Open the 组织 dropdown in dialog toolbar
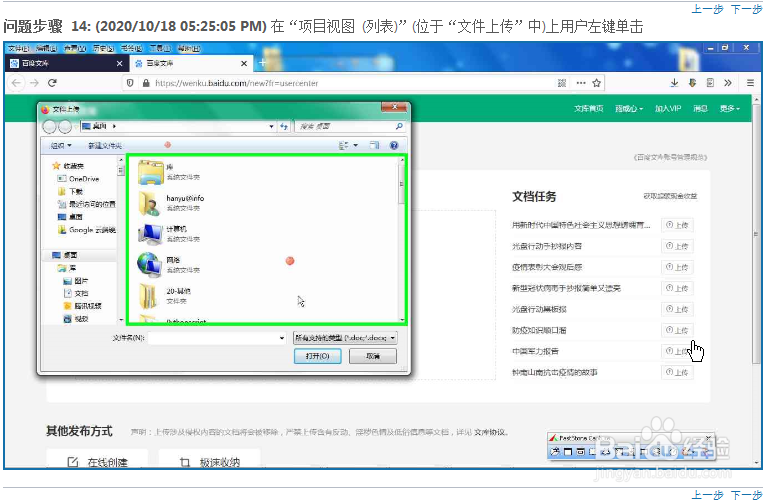 coord(61,145)
